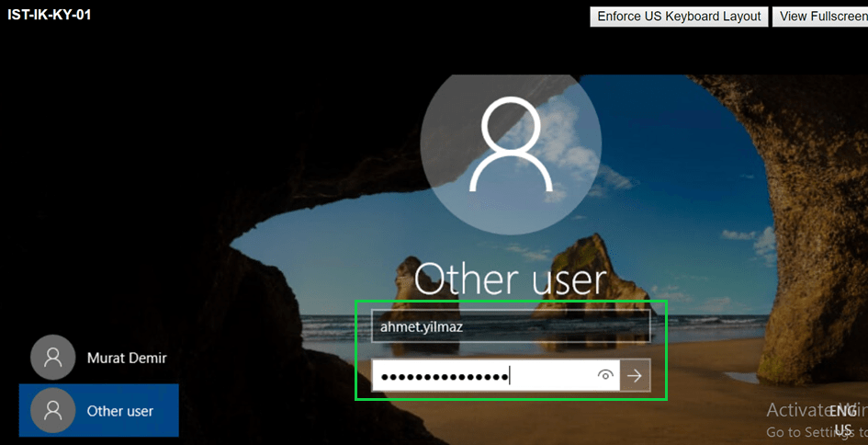The height and width of the screenshot is (445, 868).
Task: Click Murat Demir's avatar icon
Action: pos(52,358)
